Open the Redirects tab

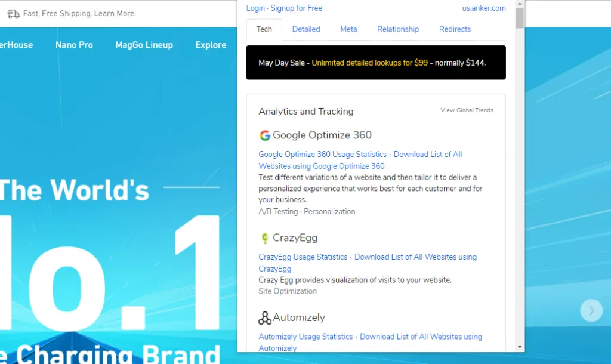(455, 29)
